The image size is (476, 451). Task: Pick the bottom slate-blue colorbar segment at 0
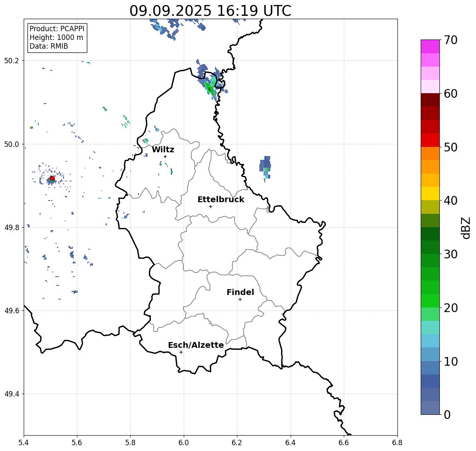coord(430,408)
